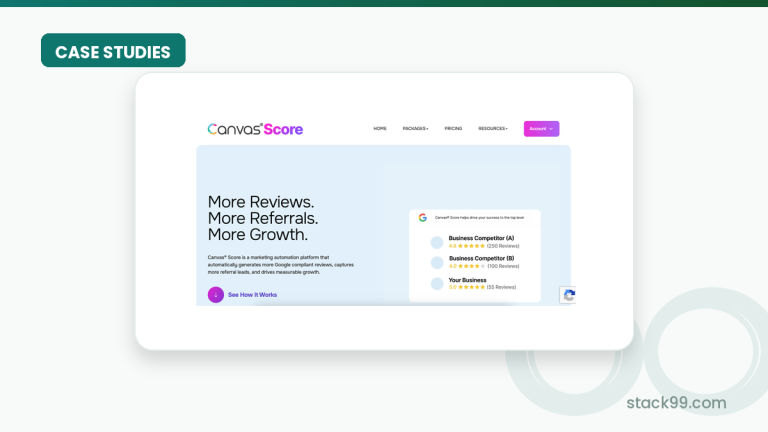Click the Canvas Score logo
The image size is (768, 432).
pyautogui.click(x=255, y=129)
